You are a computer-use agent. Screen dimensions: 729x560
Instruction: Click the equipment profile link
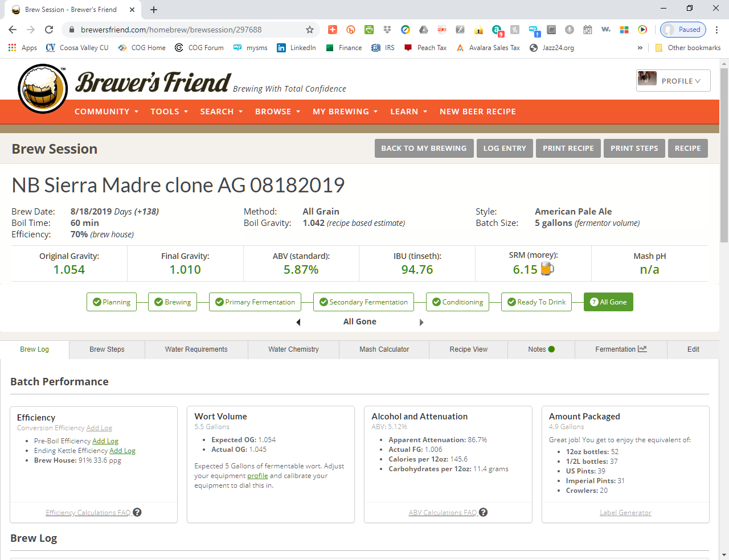[257, 476]
